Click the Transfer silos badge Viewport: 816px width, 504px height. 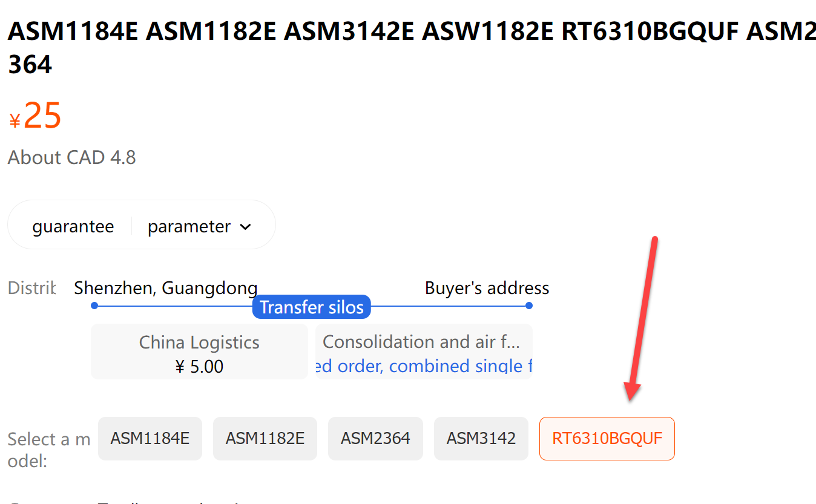(x=311, y=307)
